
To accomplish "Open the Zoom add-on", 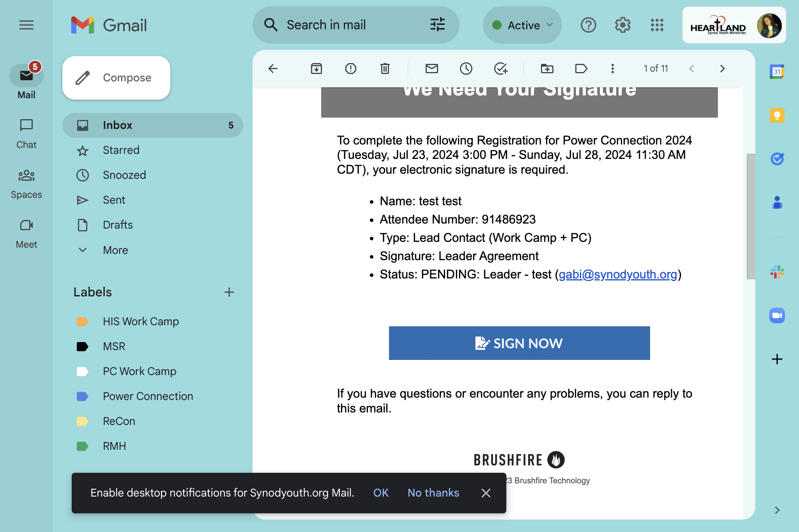I will (x=777, y=315).
